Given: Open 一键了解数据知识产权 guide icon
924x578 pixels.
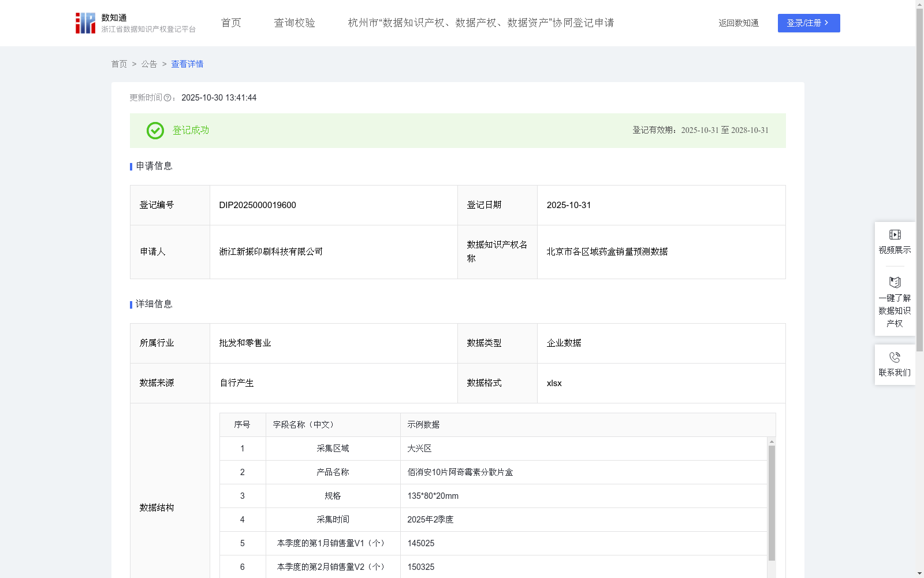Looking at the screenshot, I should pos(895,283).
